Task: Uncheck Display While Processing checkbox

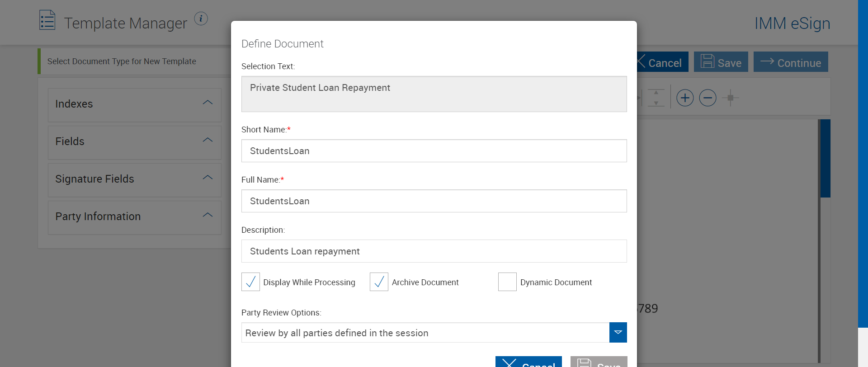Action: 250,282
